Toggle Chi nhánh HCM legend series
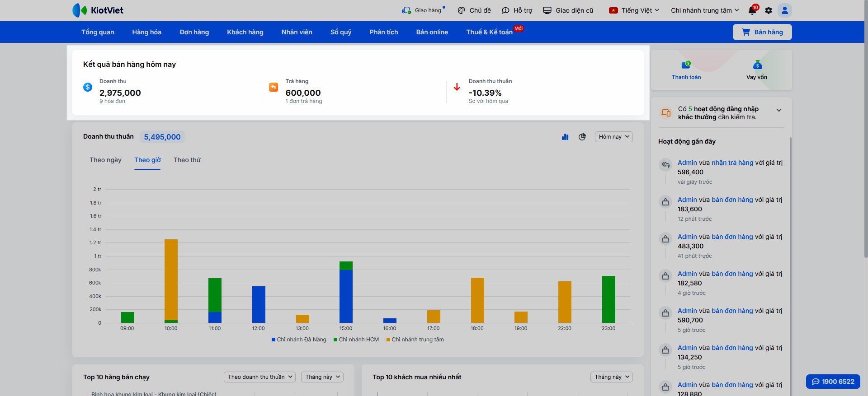 point(356,340)
